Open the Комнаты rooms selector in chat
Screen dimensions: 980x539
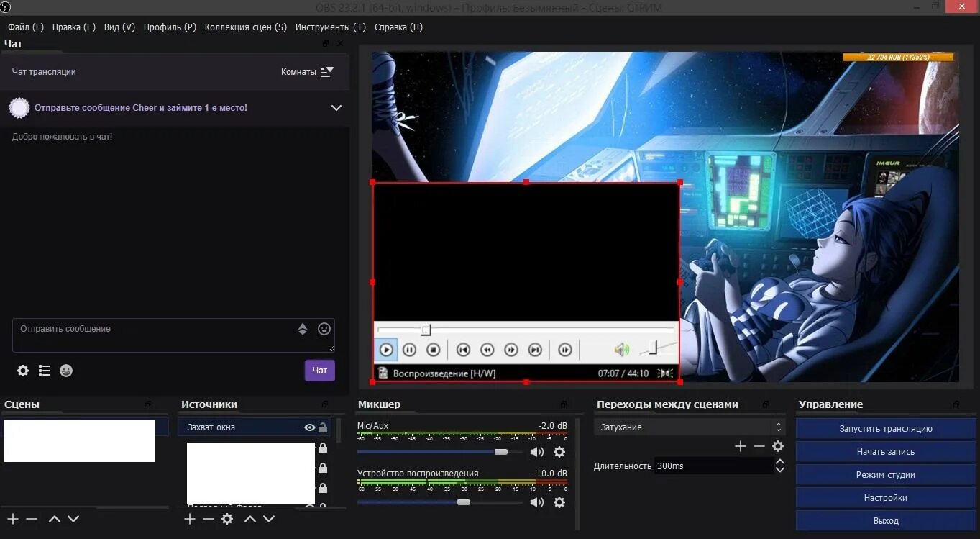click(308, 72)
